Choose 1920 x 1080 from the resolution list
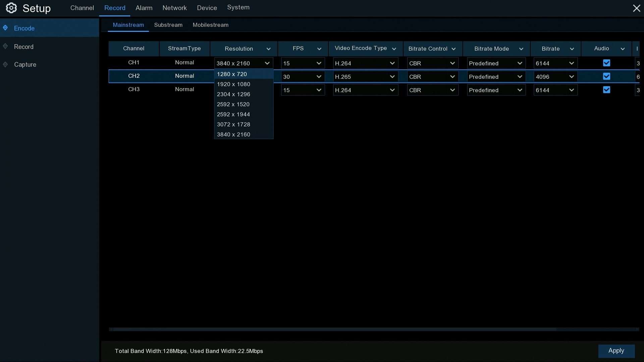 pos(233,84)
